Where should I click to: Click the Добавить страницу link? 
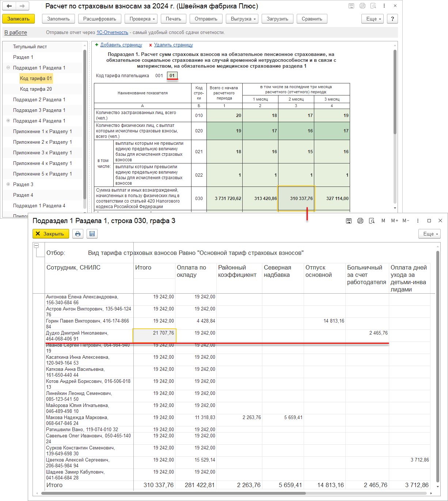click(121, 45)
